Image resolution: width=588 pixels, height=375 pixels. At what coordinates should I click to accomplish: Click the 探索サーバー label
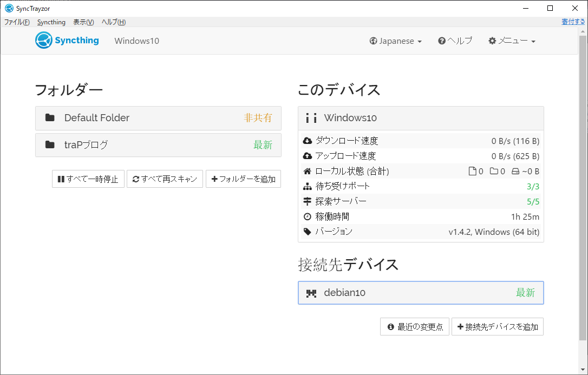[x=341, y=201]
